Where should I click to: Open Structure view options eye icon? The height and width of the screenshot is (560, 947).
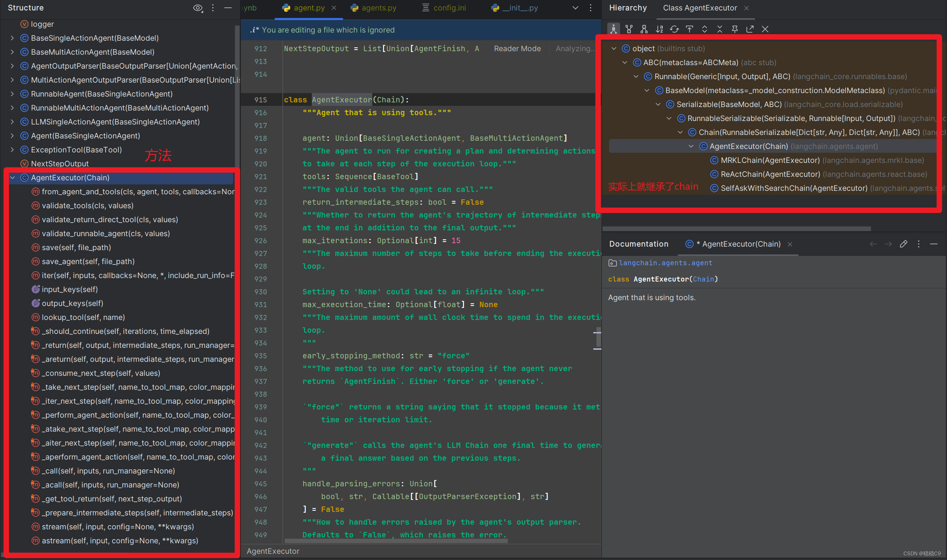pyautogui.click(x=198, y=8)
